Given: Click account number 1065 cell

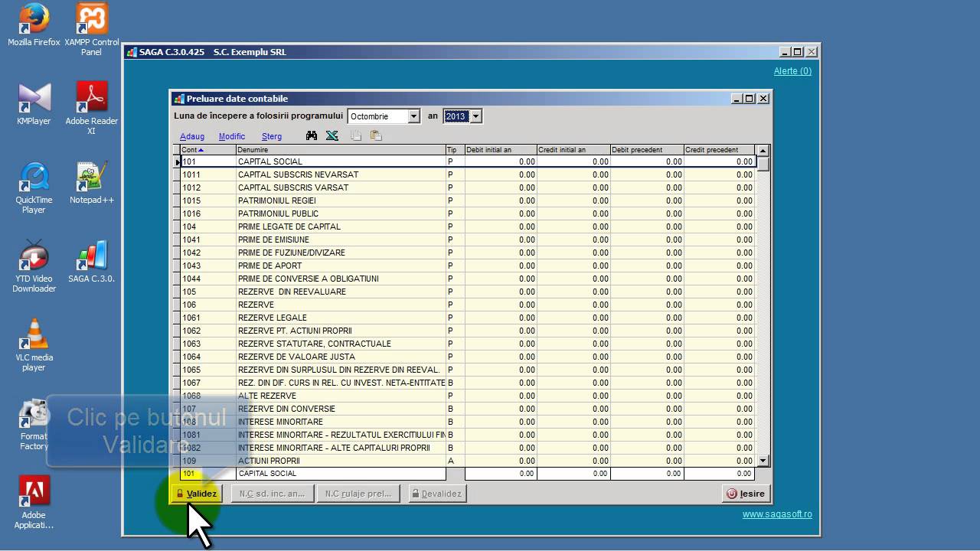Looking at the screenshot, I should (x=207, y=370).
